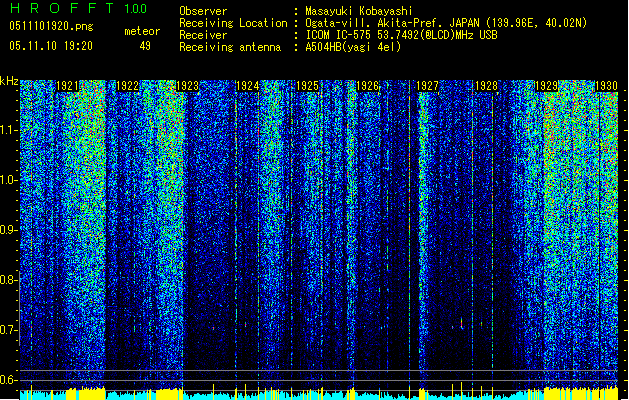Image resolution: width=629 pixels, height=400 pixels.
Task: Click the 1927 time marker
Action: point(428,86)
